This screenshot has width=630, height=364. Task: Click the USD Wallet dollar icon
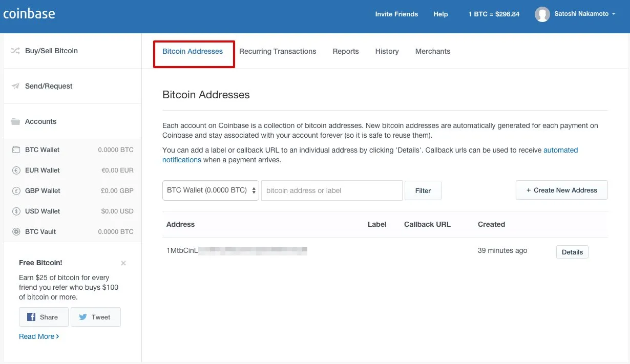[x=16, y=211]
